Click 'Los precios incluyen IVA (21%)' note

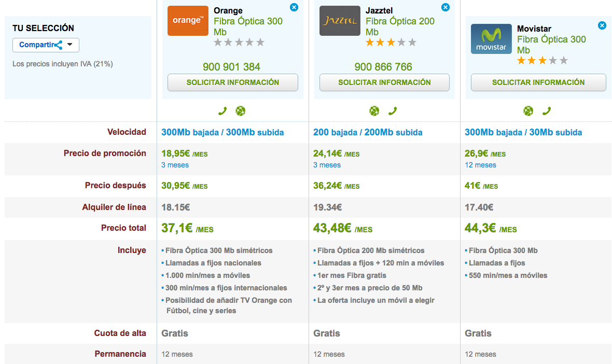(x=62, y=64)
